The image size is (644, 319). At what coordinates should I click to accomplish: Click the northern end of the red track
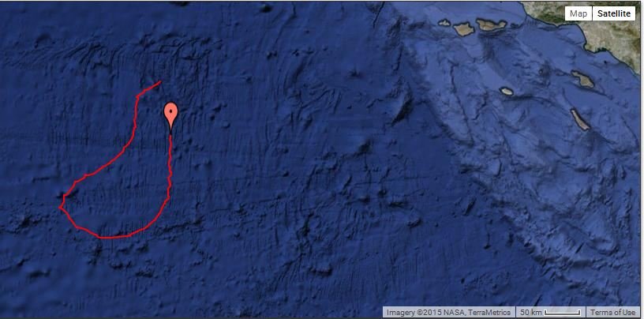(x=159, y=82)
